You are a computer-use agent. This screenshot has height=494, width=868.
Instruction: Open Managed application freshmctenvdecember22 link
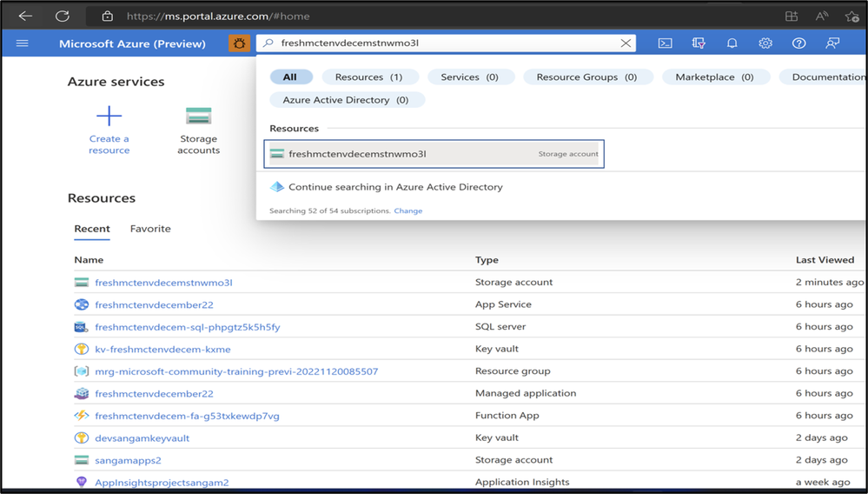tap(154, 393)
